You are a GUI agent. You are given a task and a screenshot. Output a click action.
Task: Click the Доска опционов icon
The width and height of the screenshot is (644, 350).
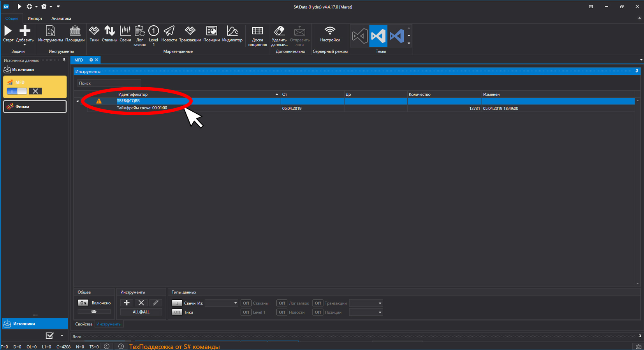pyautogui.click(x=257, y=36)
